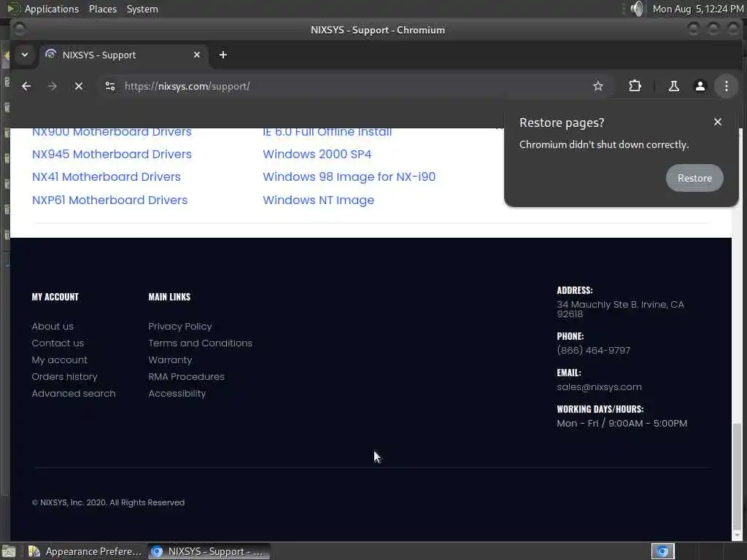Image resolution: width=747 pixels, height=560 pixels.
Task: Open Terms and Conditions footer link
Action: 200,343
